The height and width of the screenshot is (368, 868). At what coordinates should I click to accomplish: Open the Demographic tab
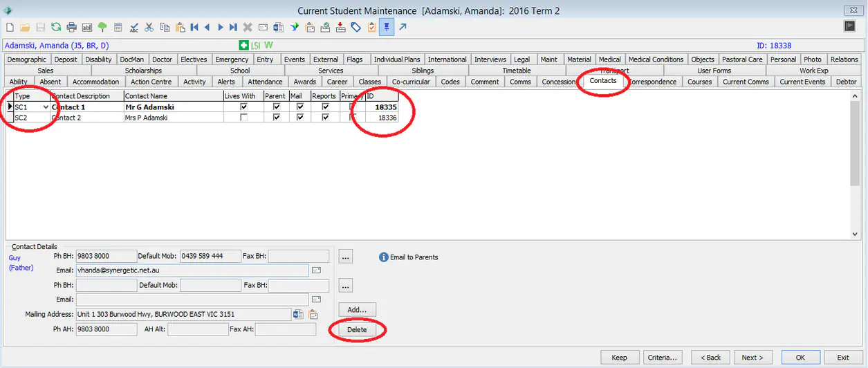pos(27,59)
